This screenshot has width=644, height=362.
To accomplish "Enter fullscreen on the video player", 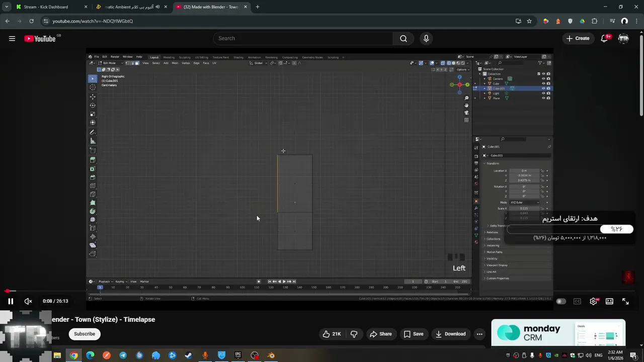I will click(625, 301).
